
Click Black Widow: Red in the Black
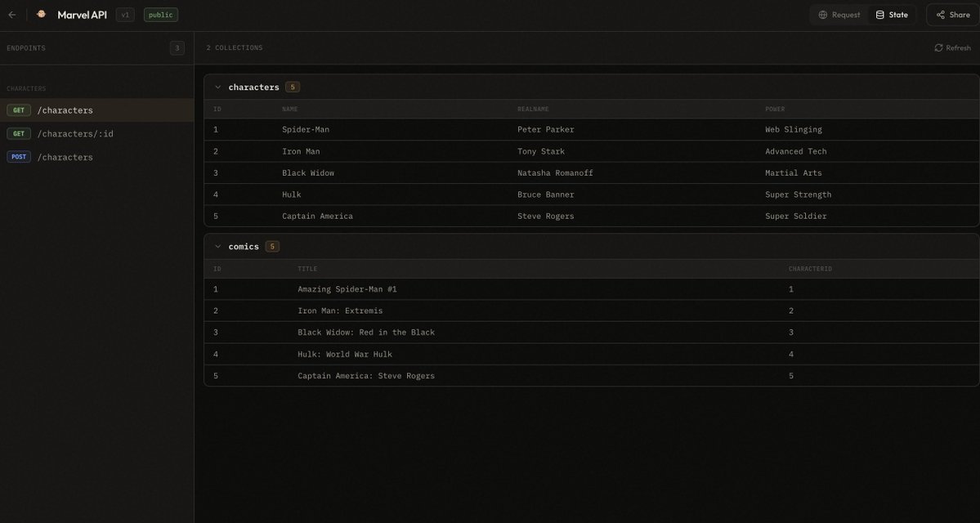pos(366,333)
